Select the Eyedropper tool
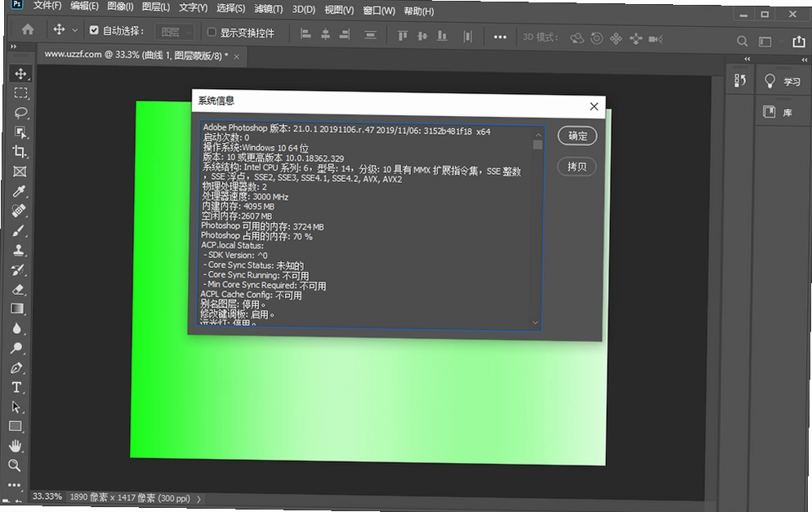Screen dimensions: 812x512 pos(19,191)
